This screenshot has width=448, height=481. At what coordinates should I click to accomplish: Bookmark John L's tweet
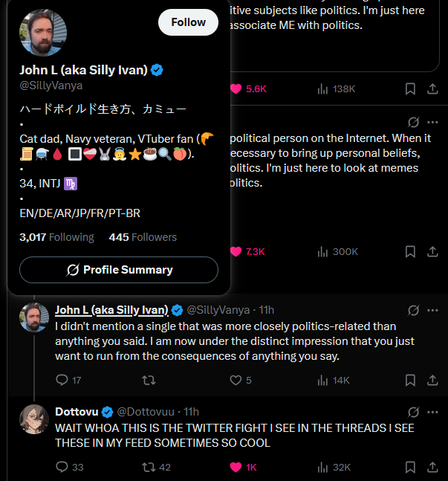[x=410, y=380]
